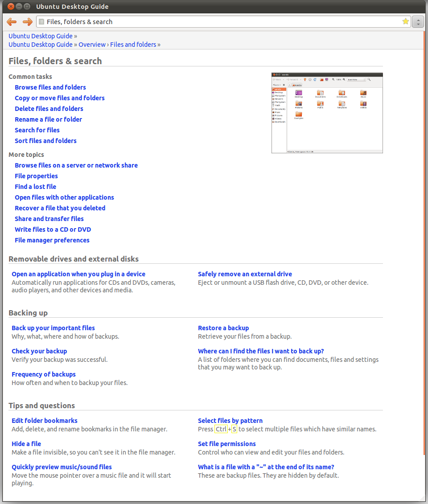This screenshot has height=504, width=428.
Task: Click the Tips and questions section heading
Action: coord(42,406)
